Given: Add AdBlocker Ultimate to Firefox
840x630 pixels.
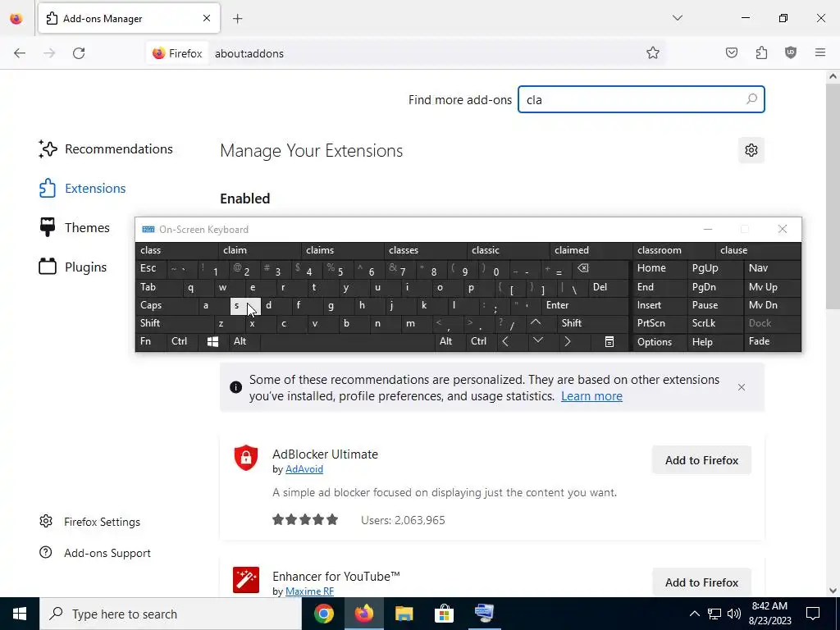Looking at the screenshot, I should pos(701,460).
